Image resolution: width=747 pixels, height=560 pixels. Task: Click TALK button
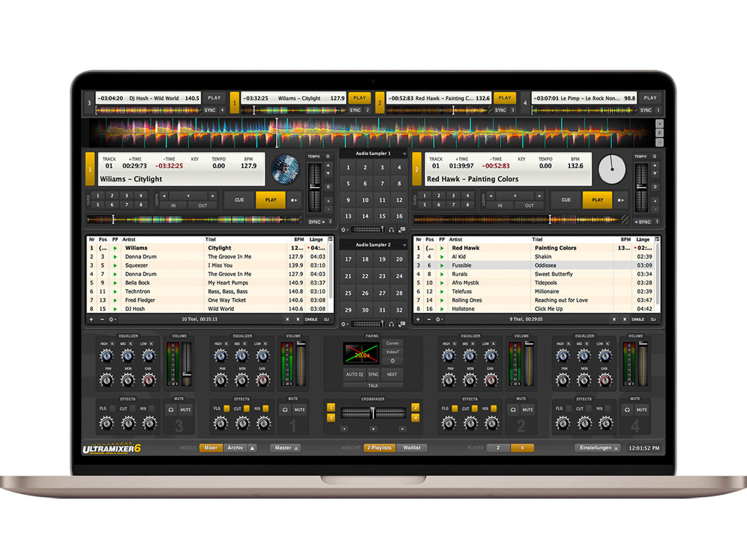(x=373, y=386)
